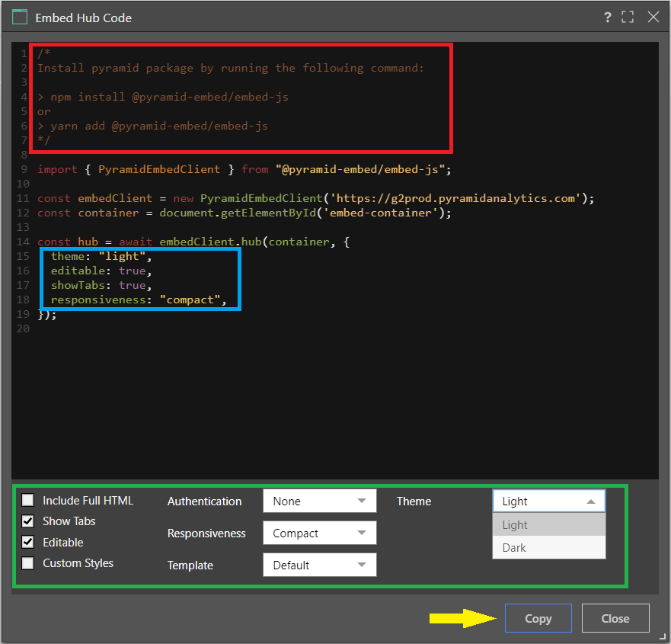Click the const embedClient code line
The image size is (671, 644).
(316, 199)
